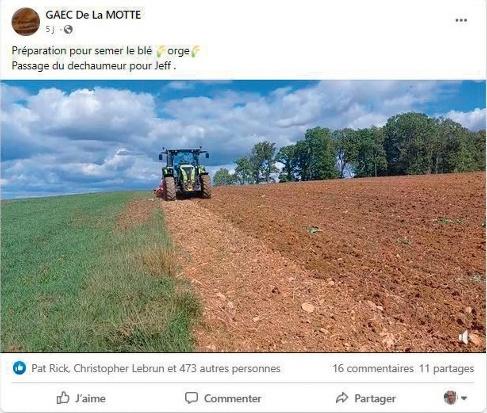Expand the comment-as profile selector arrow
This screenshot has width=487, height=413.
tap(464, 398)
